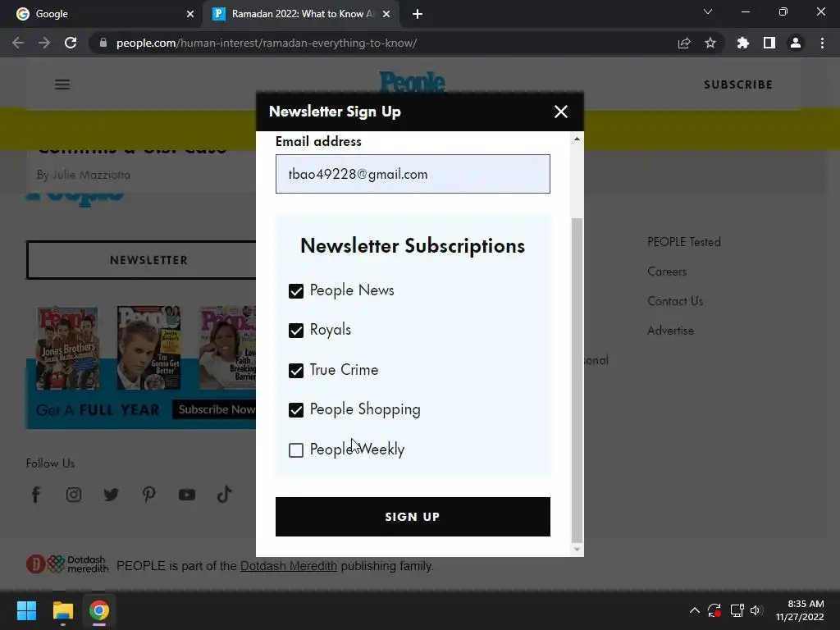Show hidden system tray icons

pos(694,610)
